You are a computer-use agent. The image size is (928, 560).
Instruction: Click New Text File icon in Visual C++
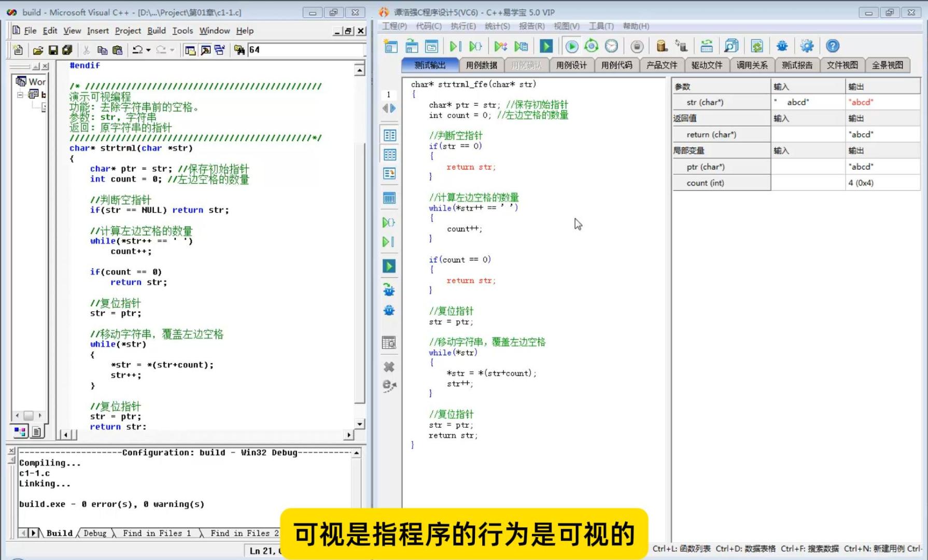pos(18,50)
